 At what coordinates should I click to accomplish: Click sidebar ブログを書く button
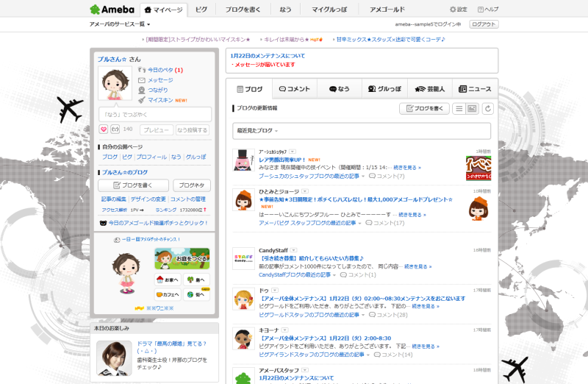coord(133,185)
